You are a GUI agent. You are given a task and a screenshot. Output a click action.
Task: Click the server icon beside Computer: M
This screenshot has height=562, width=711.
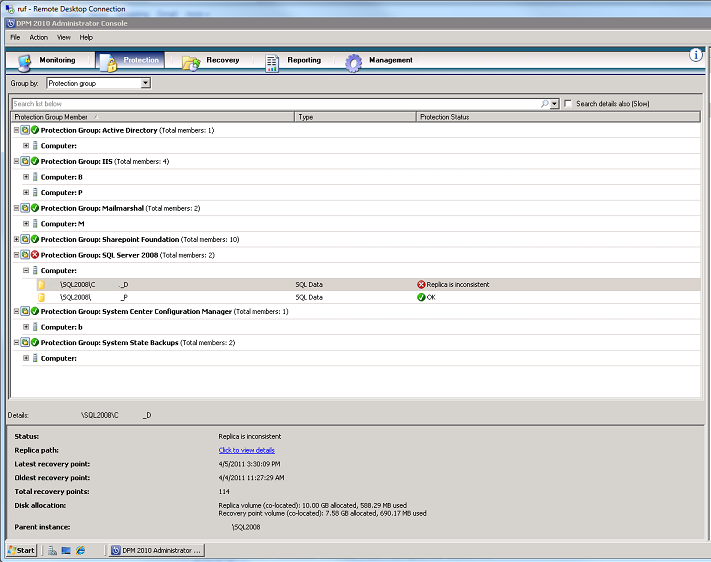pos(35,224)
